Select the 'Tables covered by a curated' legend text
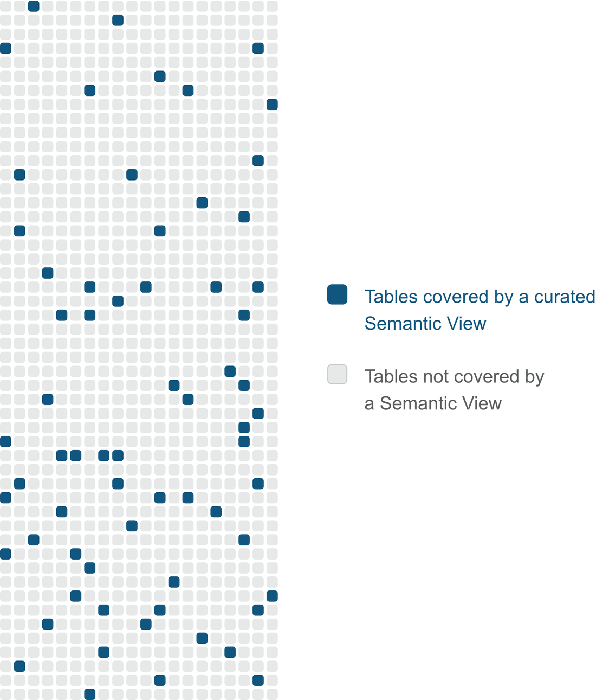Screen dimensions: 596x700 point(480,297)
